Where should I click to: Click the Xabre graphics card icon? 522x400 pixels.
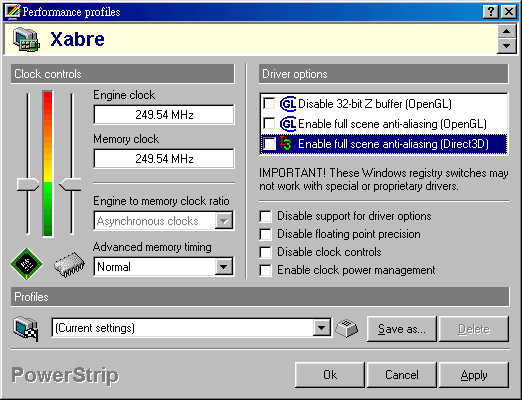(27, 39)
